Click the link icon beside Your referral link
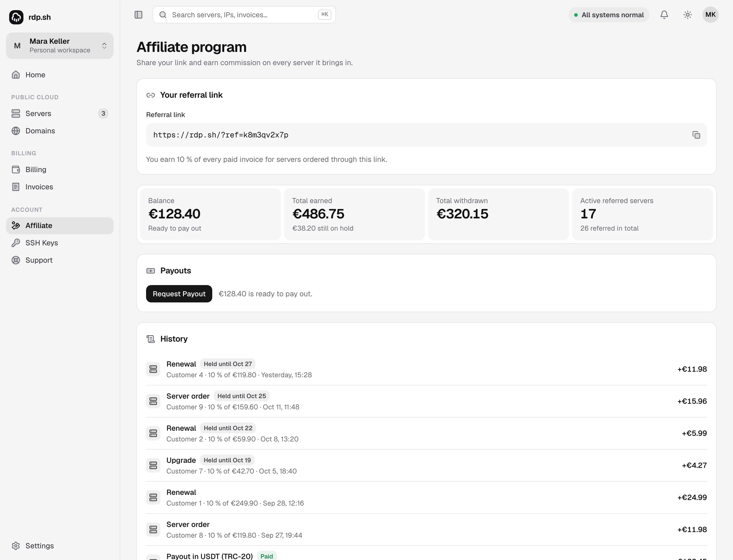The height and width of the screenshot is (560, 733). 151,95
